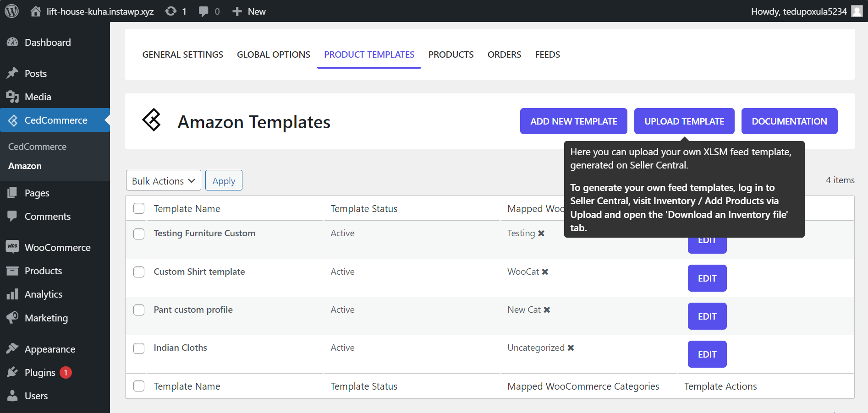Switch to General Settings tab
Image resolution: width=868 pixels, height=413 pixels.
[x=183, y=54]
